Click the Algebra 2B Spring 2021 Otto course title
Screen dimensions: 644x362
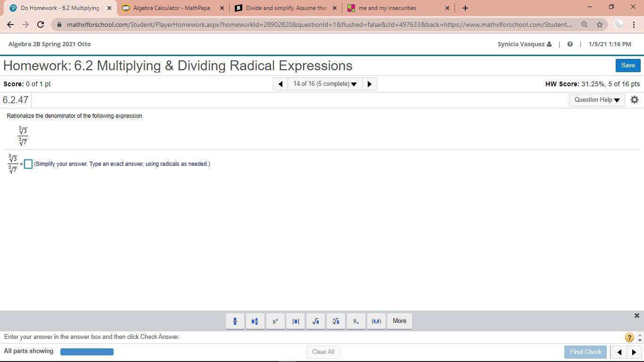click(x=50, y=44)
